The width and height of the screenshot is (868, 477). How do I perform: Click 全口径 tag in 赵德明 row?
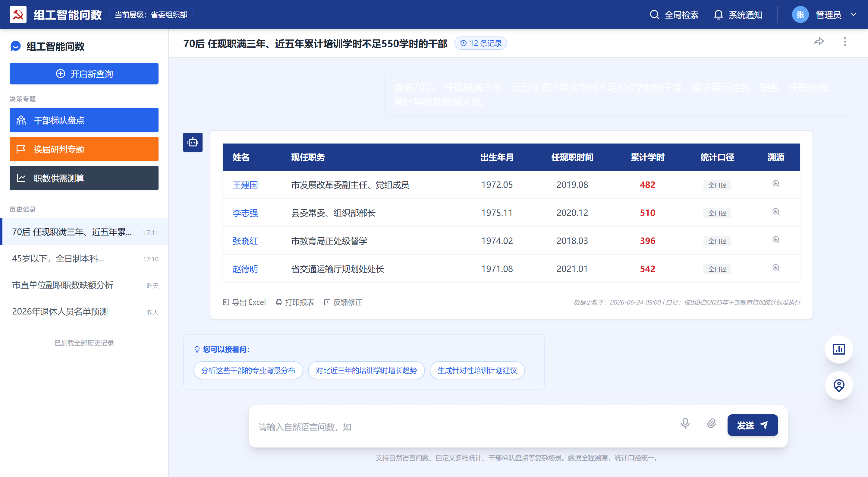717,269
